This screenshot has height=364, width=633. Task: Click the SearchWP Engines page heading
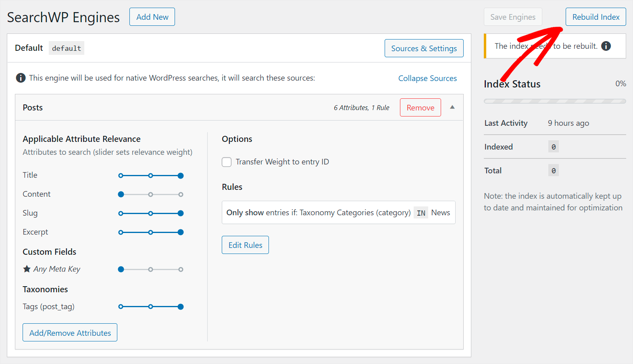pyautogui.click(x=63, y=17)
